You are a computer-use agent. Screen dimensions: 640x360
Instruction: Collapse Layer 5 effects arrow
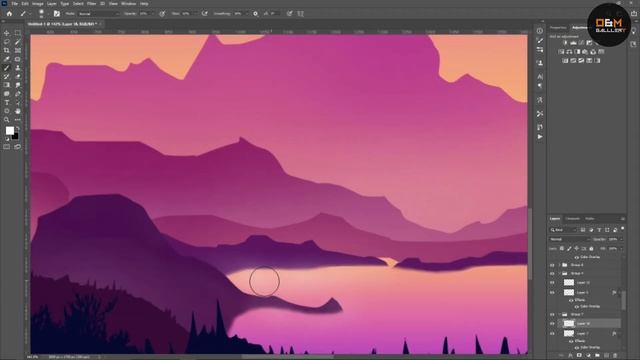pos(620,293)
